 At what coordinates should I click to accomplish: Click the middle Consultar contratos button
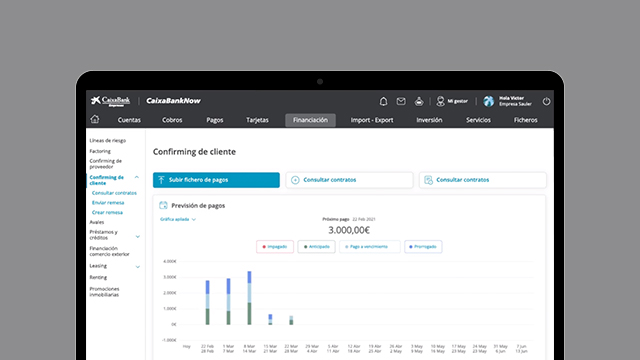point(349,180)
